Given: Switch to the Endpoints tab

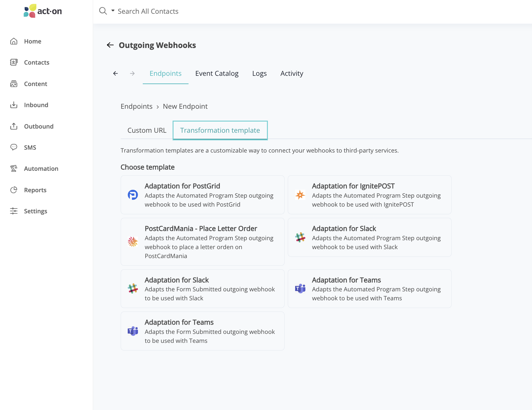Looking at the screenshot, I should (x=165, y=74).
